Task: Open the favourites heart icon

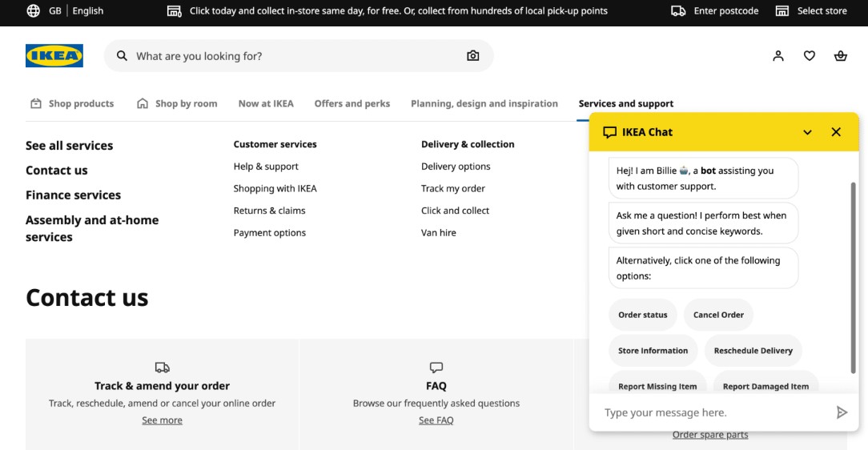Action: click(x=810, y=55)
